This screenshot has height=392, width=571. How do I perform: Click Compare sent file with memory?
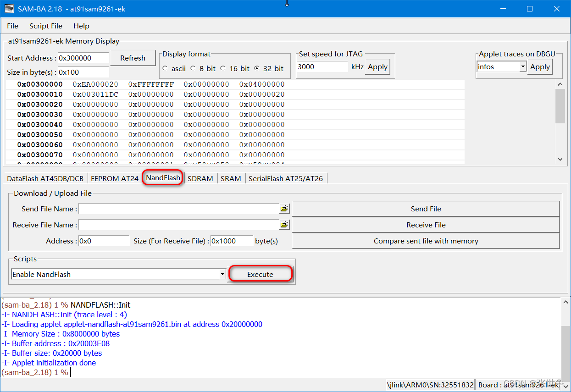426,241
